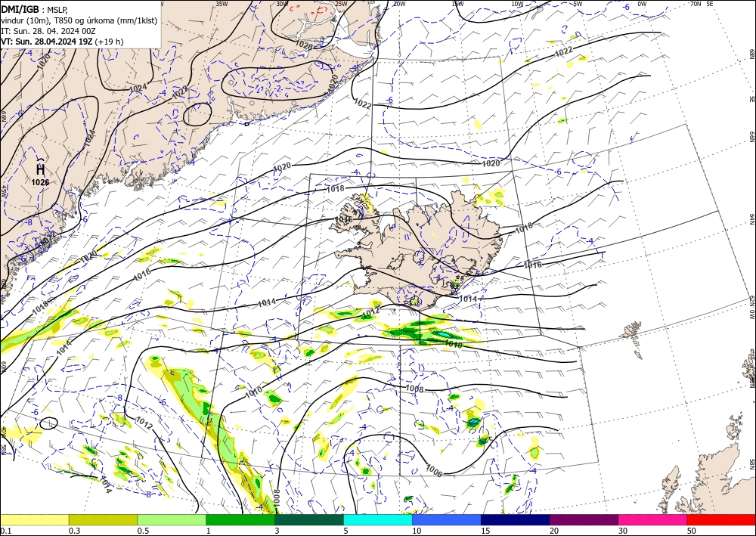Image resolution: width=756 pixels, height=536 pixels.
Task: Click the '25W' longitude label
Action: click(340, 4)
